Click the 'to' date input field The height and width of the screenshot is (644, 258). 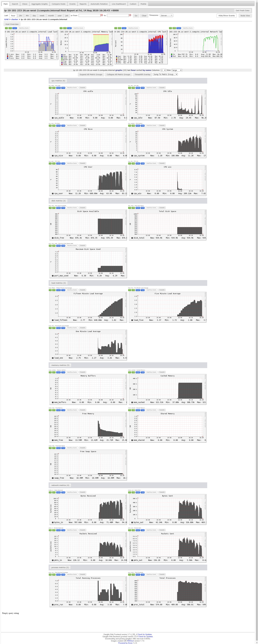(x=118, y=16)
